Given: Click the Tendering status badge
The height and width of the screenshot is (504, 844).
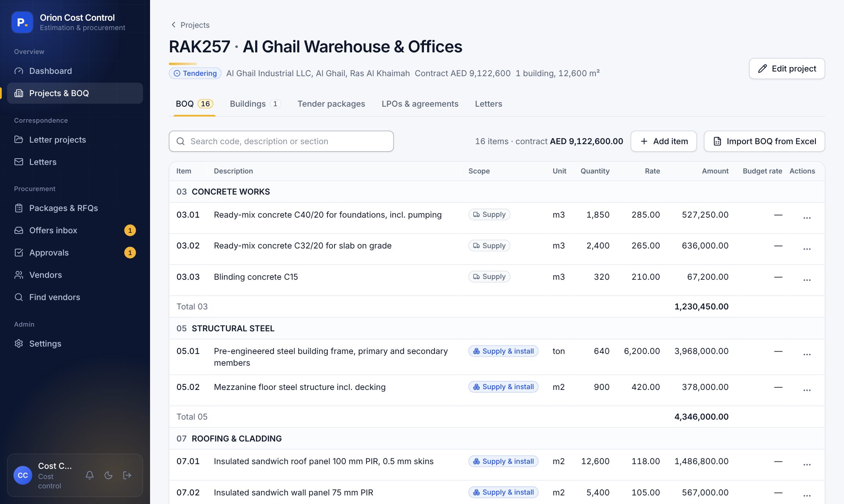Looking at the screenshot, I should pos(195,73).
